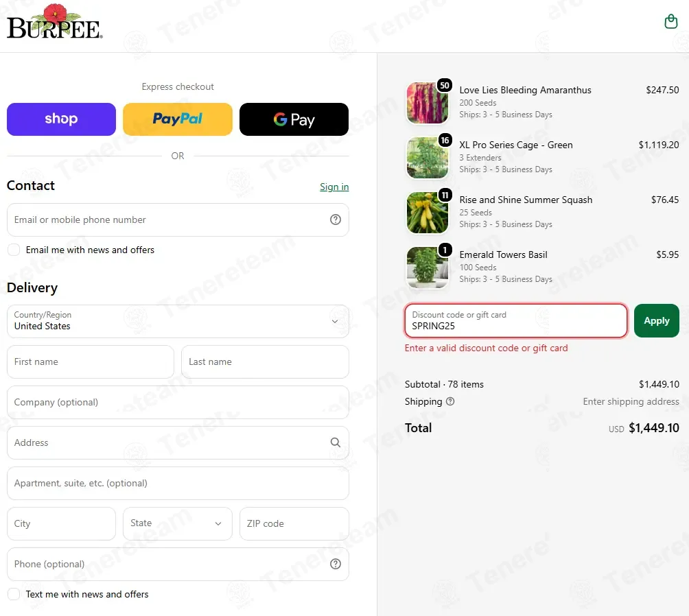Image resolution: width=689 pixels, height=616 pixels.
Task: Click 'Emerald Towers Basil' product name
Action: [x=503, y=254]
